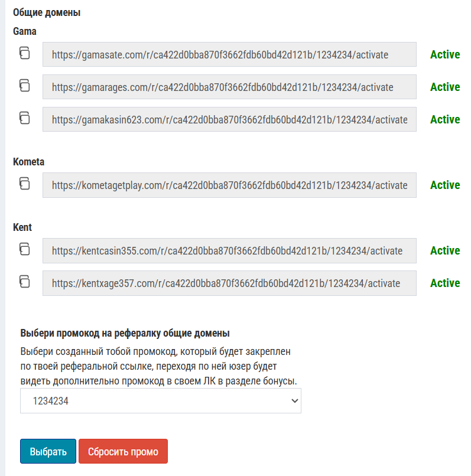This screenshot has width=471, height=476.
Task: Click the gamasate.com URL field
Action: 229,54
